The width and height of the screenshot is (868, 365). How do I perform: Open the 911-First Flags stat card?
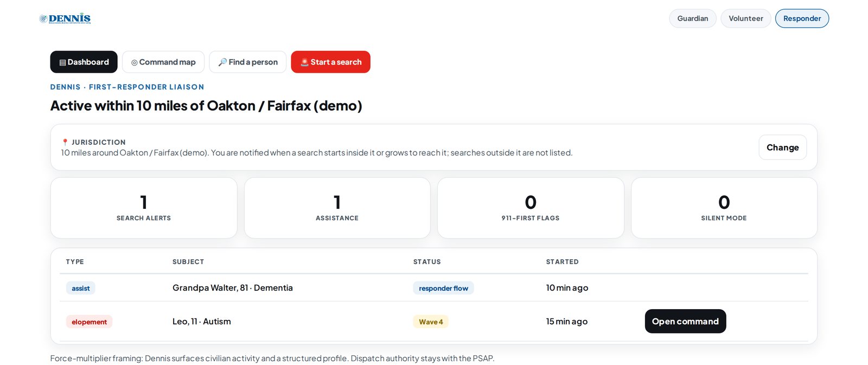tap(531, 208)
